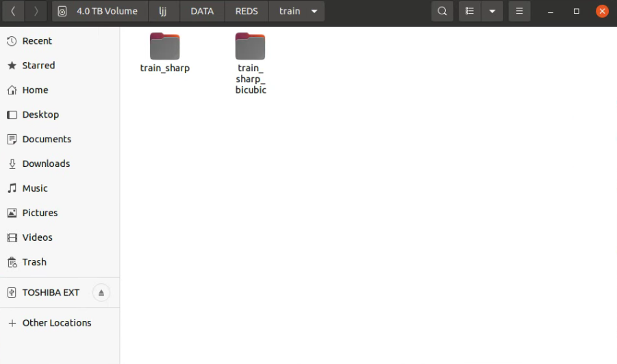The image size is (617, 364).
Task: Navigate to ljj in path bar
Action: (164, 11)
